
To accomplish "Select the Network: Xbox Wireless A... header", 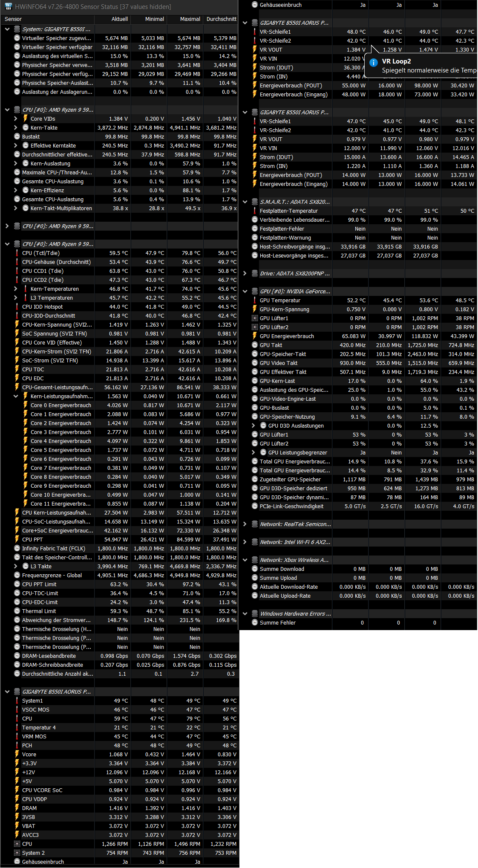I will pos(358,560).
